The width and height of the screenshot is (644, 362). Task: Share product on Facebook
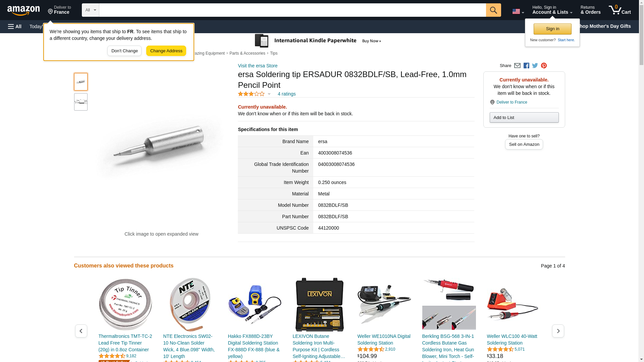(x=526, y=66)
